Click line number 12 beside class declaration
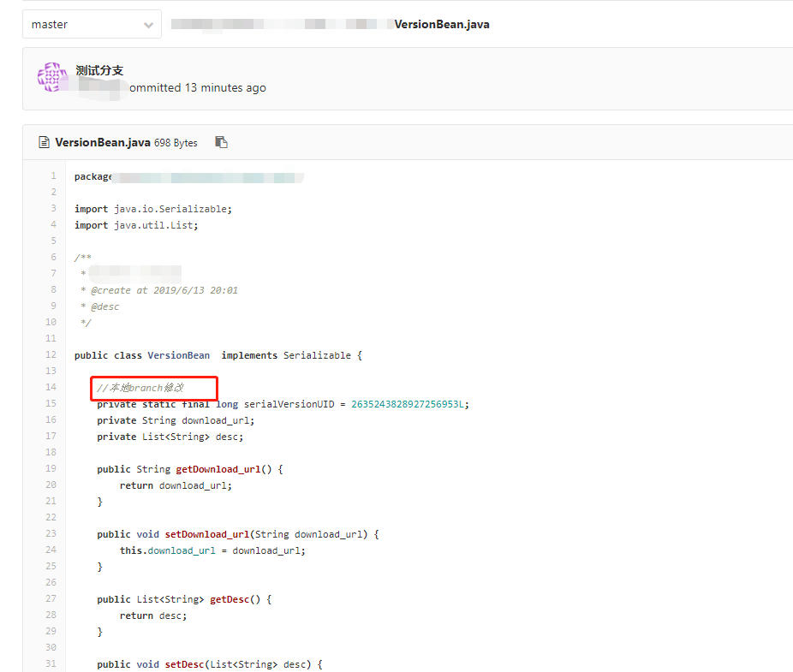The width and height of the screenshot is (793, 672). click(x=50, y=354)
